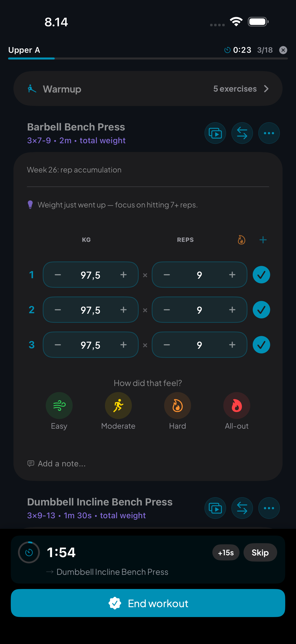This screenshot has width=296, height=644.
Task: Swap Barbell Bench Press for another exercise
Action: 242,133
